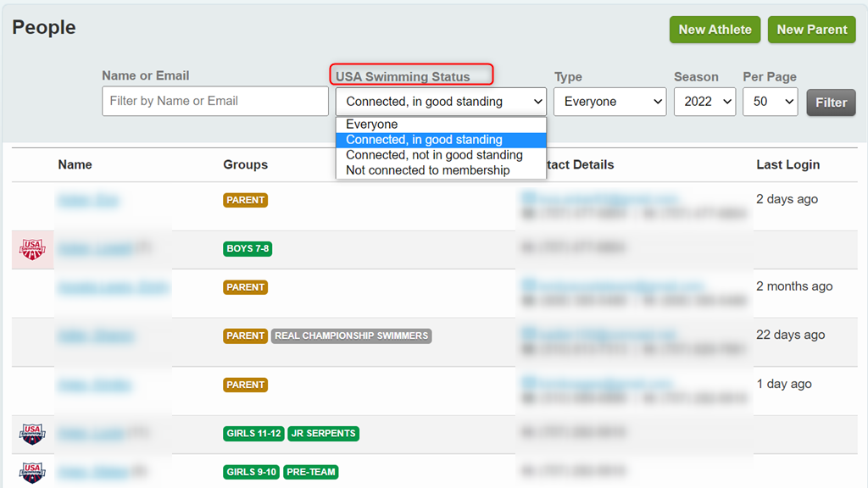
Task: Open name link in the 2 days ago row
Action: click(x=88, y=200)
